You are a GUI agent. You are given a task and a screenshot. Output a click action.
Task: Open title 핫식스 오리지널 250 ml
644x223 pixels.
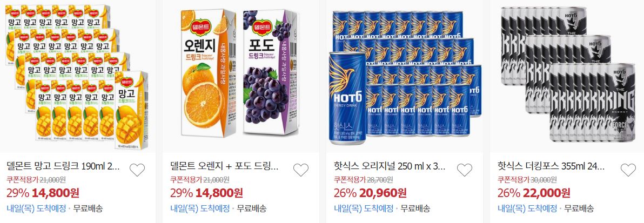coord(390,167)
